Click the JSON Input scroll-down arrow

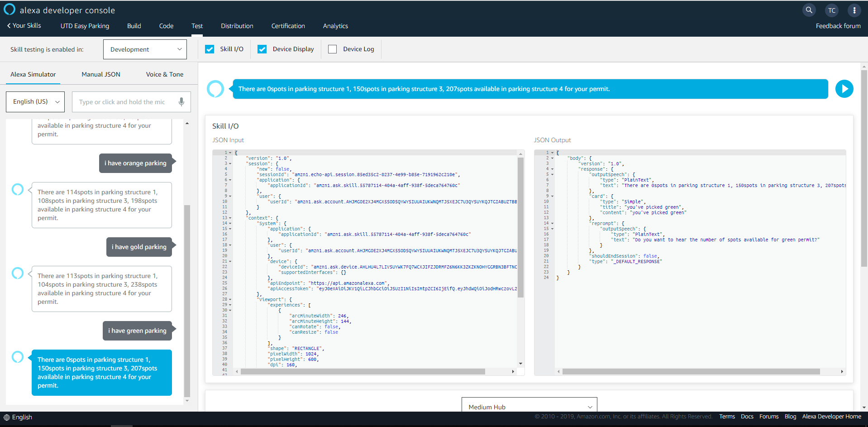(x=520, y=364)
